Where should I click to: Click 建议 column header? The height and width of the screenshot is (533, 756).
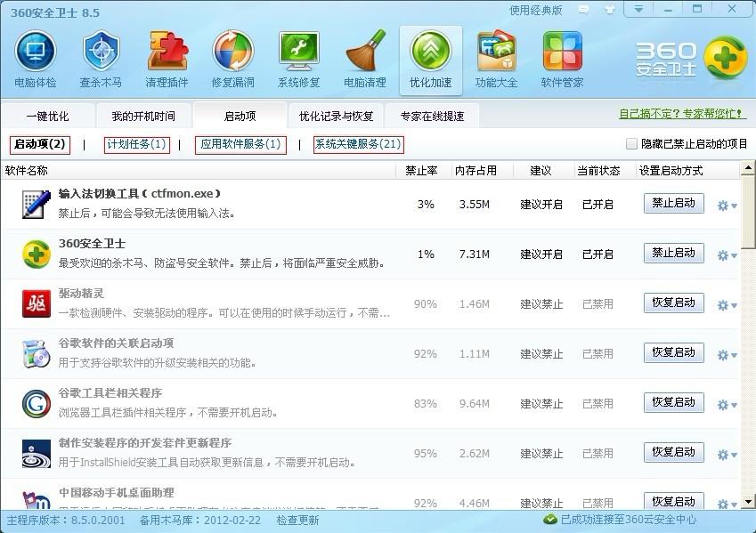tap(541, 171)
